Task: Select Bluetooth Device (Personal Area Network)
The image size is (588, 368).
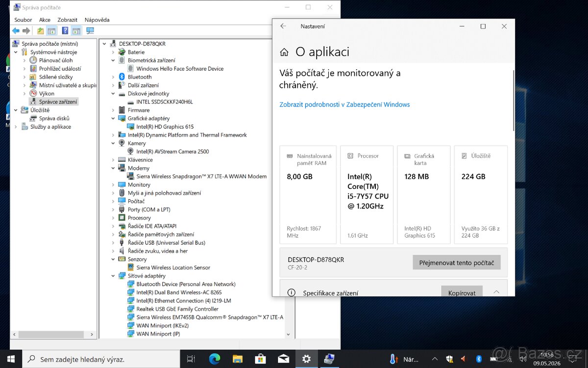Action: [x=186, y=284]
